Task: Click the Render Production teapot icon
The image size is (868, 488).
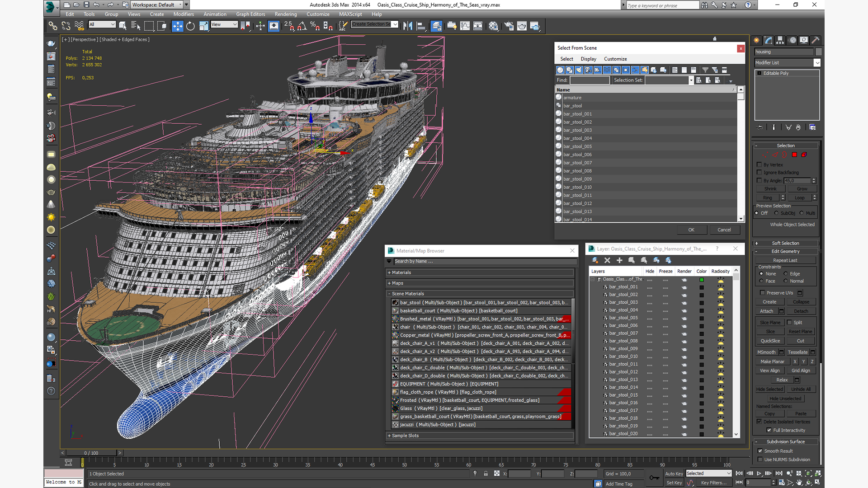Action: (535, 26)
